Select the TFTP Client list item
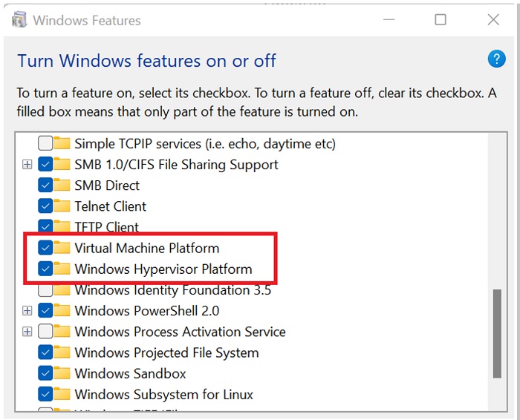 point(106,227)
